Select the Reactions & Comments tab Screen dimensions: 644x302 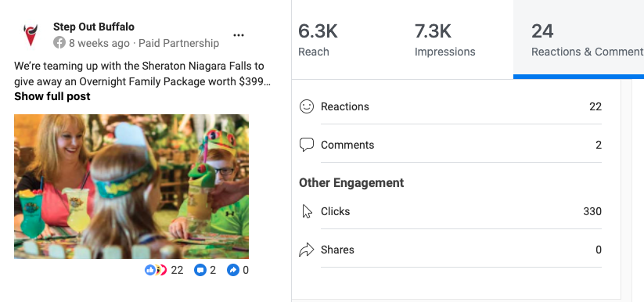[x=579, y=39]
